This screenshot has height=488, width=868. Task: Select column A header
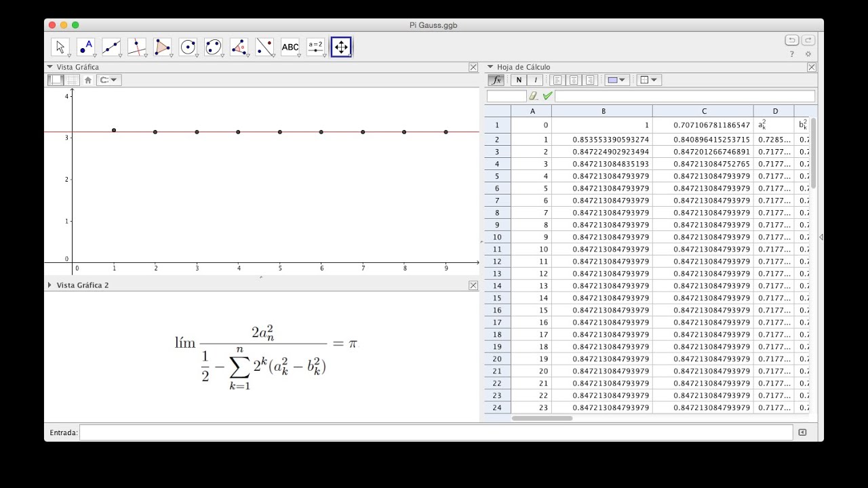point(532,111)
